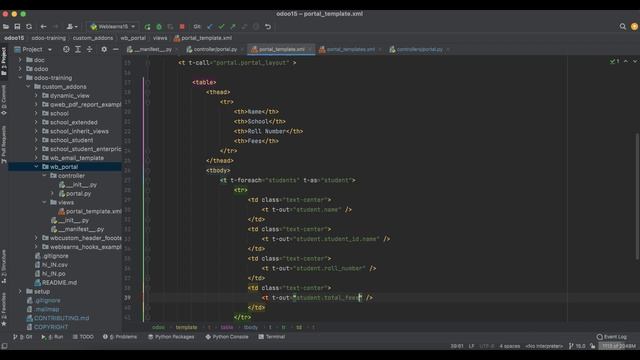Open Project panel settings gear
640x360 pixels.
click(x=104, y=49)
